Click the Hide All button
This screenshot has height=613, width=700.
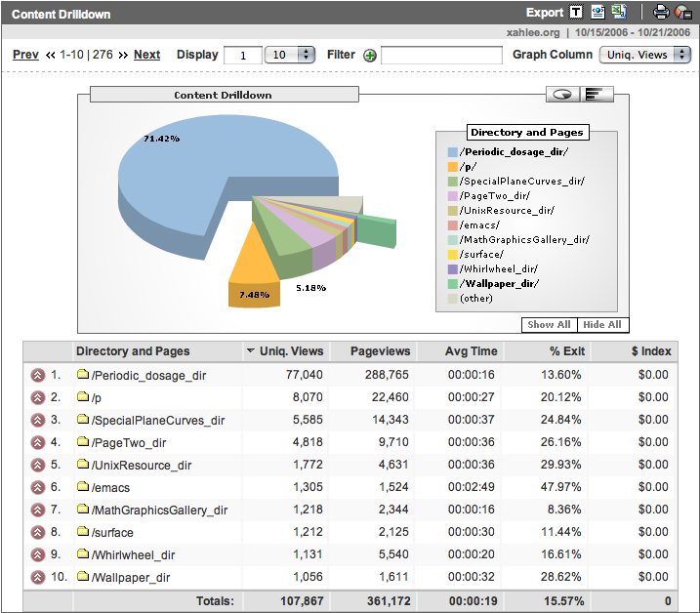click(x=601, y=325)
